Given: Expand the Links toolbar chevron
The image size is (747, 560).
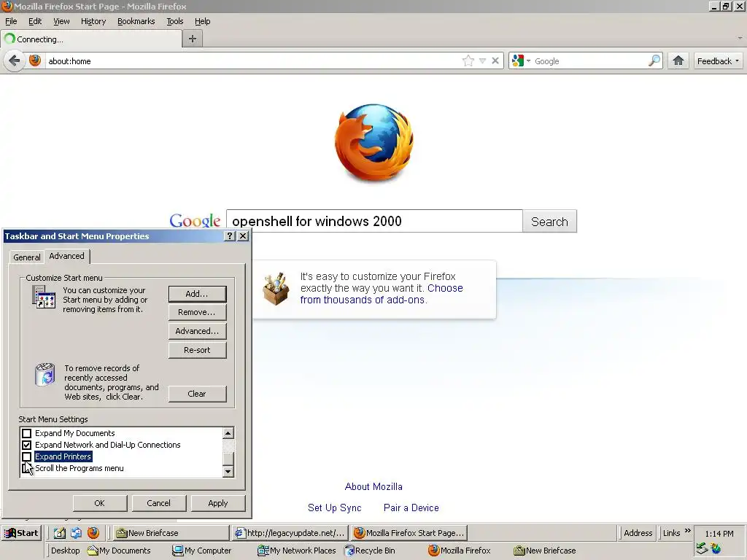Looking at the screenshot, I should [687, 531].
